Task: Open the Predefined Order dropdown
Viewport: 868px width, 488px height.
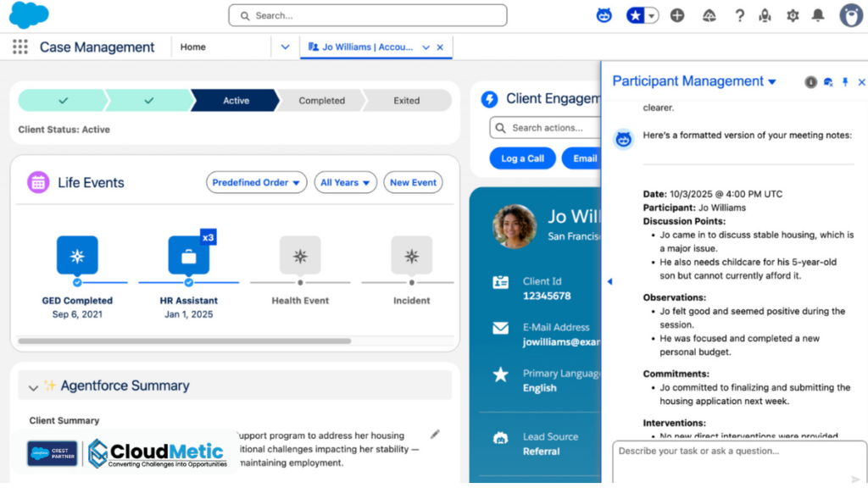Action: click(x=256, y=182)
